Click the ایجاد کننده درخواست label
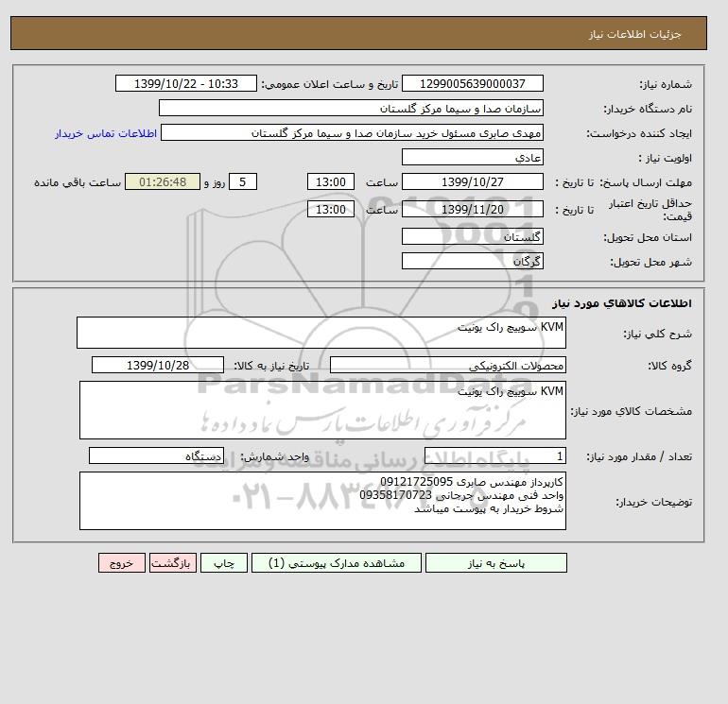This screenshot has height=704, width=728. (x=639, y=133)
